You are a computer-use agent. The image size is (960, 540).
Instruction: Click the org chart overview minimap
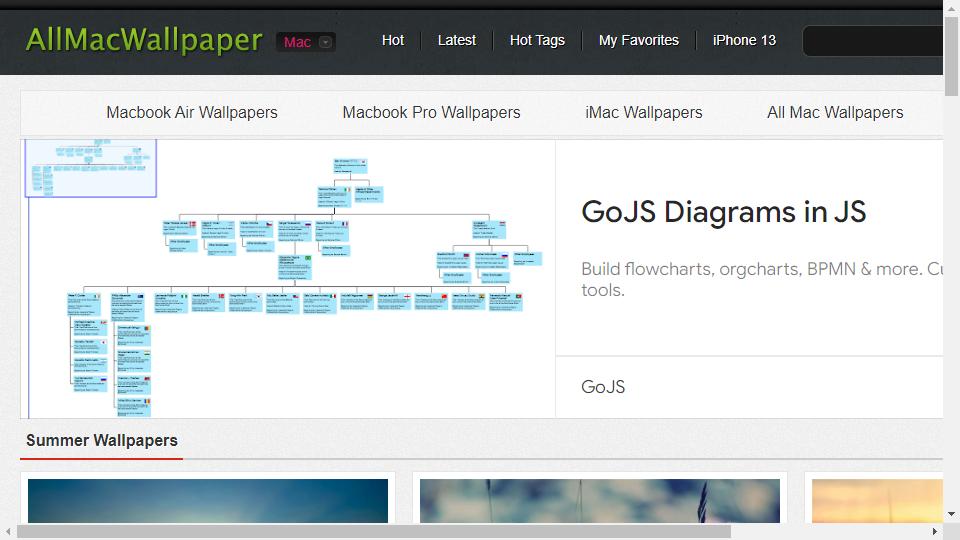pos(91,168)
